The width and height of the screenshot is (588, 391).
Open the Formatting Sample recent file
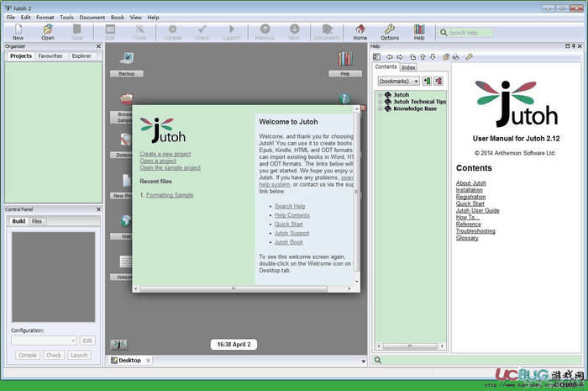(x=170, y=195)
